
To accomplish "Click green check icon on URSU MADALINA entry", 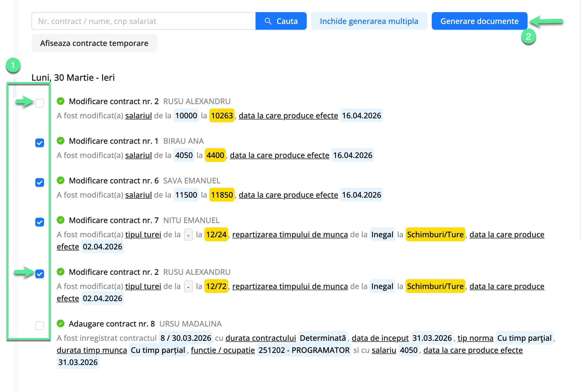I will pyautogui.click(x=61, y=323).
